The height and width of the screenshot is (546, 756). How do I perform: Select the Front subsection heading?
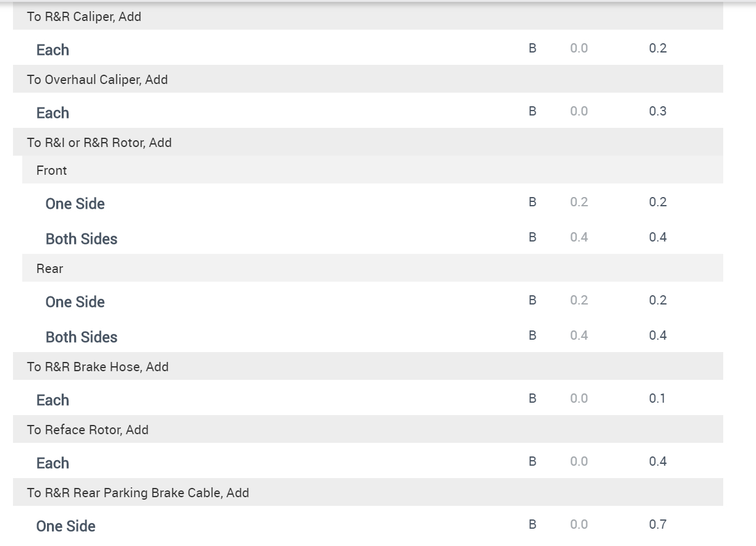(51, 170)
